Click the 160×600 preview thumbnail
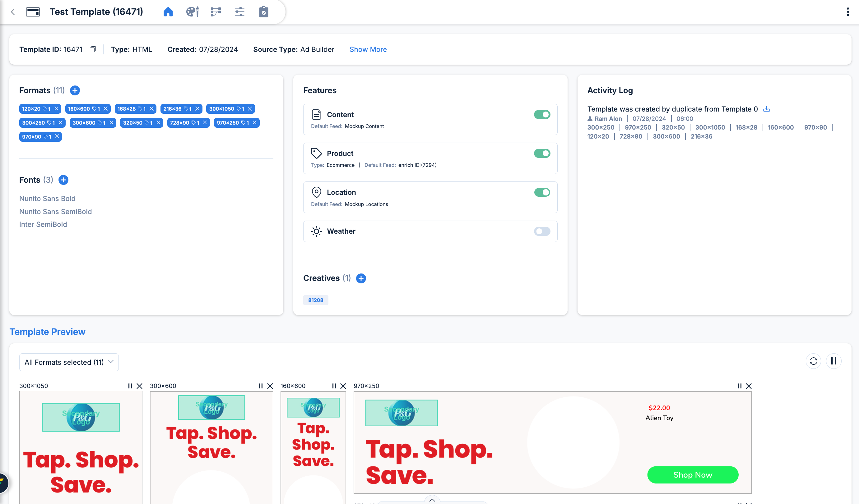The image size is (859, 504). [313, 447]
